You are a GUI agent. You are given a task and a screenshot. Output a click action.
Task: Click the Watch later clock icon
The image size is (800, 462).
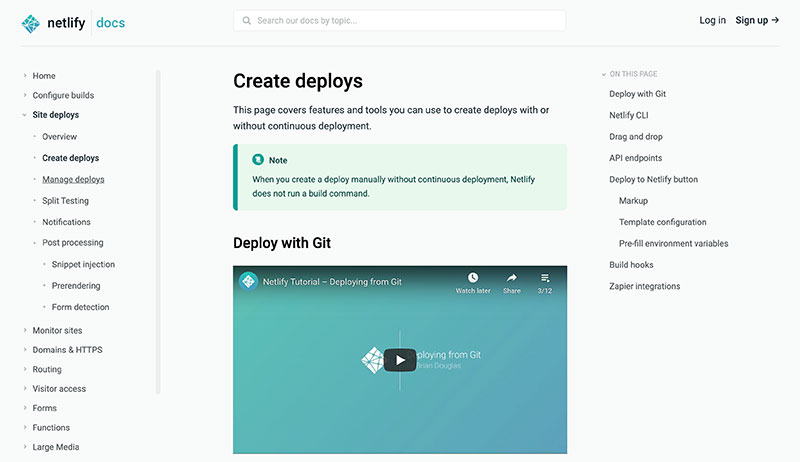tap(473, 278)
